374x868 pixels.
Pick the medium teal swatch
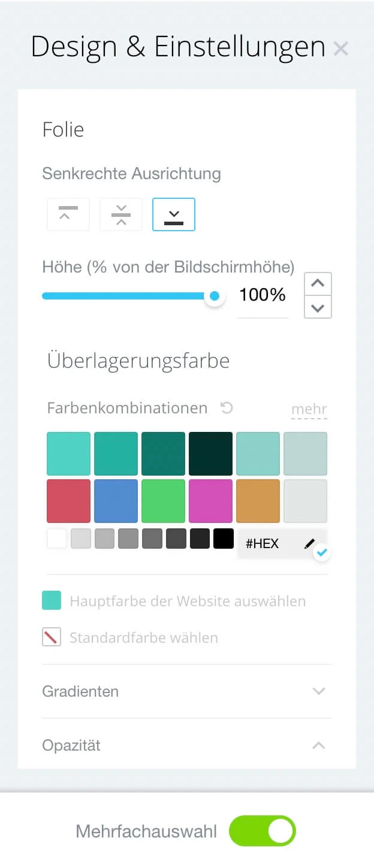coord(116,453)
